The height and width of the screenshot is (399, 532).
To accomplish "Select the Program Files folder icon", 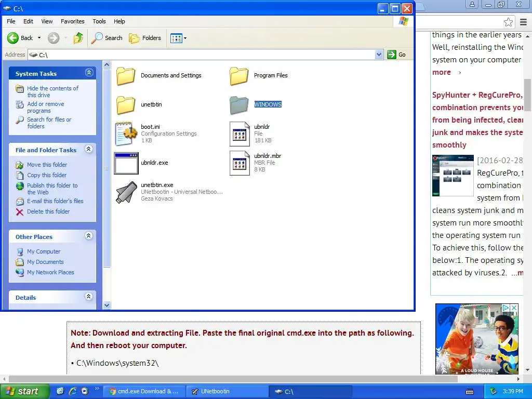I will pyautogui.click(x=239, y=76).
